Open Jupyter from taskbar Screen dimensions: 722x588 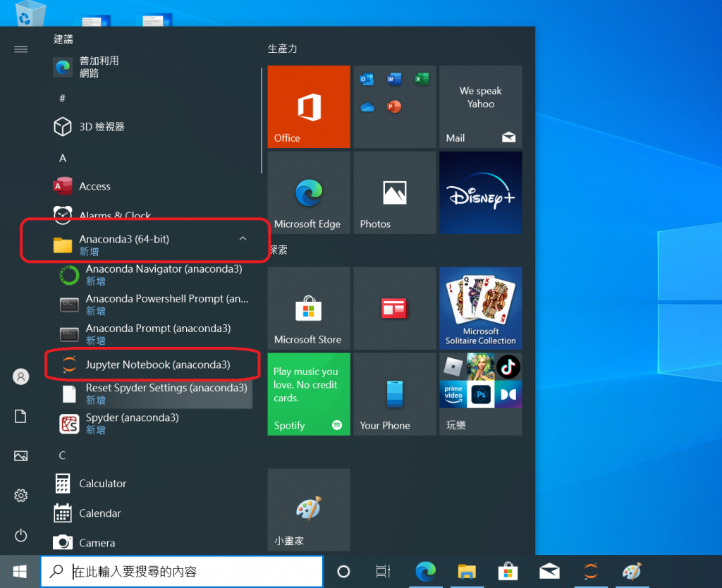point(591,571)
